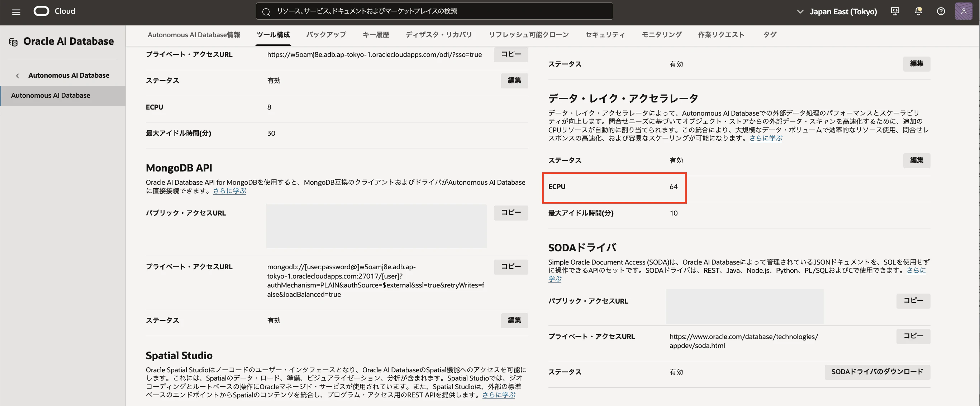
Task: Click the Spatial Studio section heading
Action: tap(179, 356)
